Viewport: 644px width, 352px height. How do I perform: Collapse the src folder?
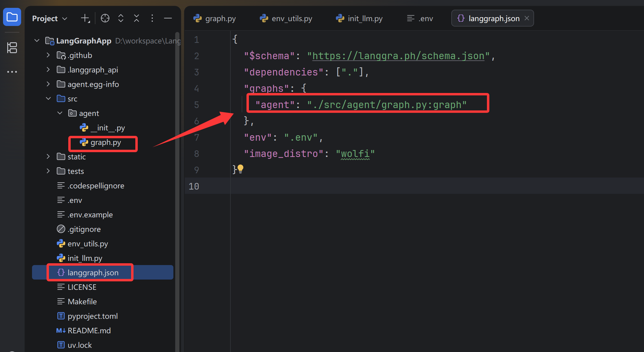[48, 98]
